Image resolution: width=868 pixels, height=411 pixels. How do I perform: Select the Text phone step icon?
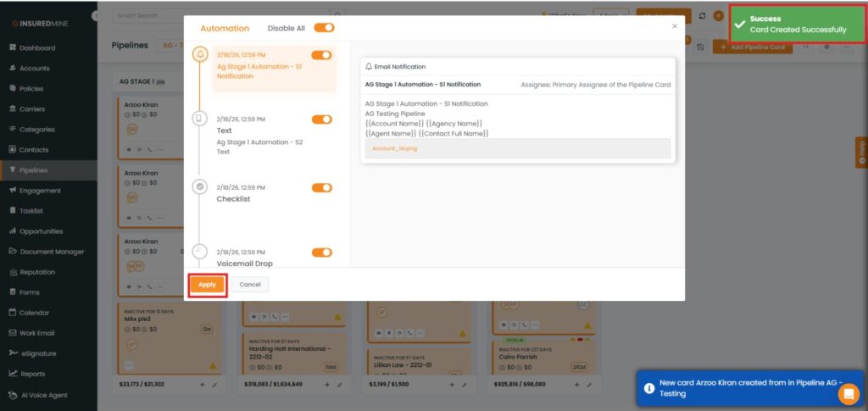point(200,119)
